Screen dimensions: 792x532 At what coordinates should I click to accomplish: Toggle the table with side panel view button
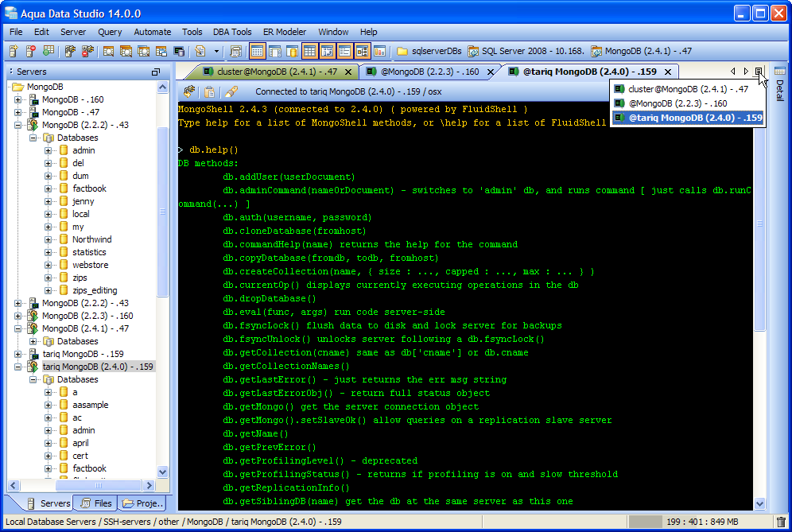(x=275, y=51)
